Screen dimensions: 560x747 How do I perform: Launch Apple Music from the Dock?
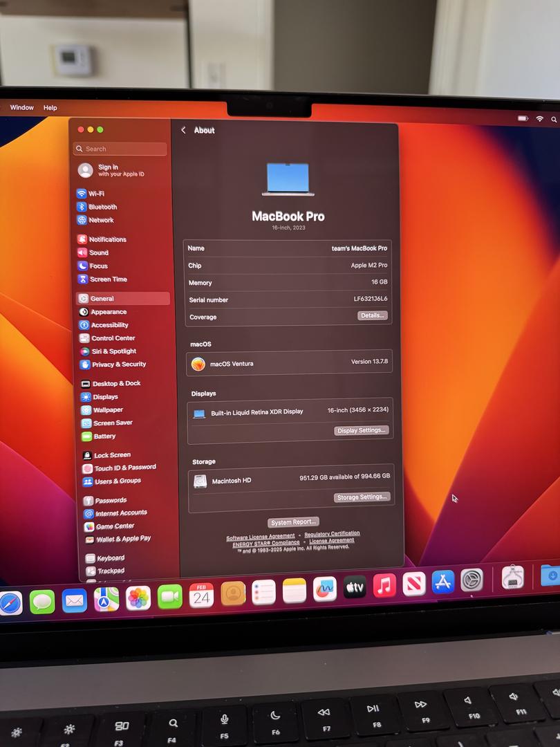pos(384,585)
